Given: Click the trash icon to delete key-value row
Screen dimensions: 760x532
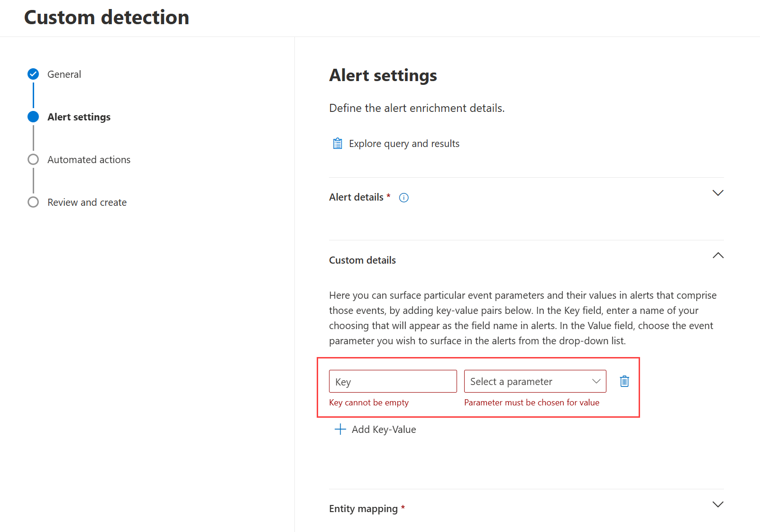Looking at the screenshot, I should (x=624, y=381).
